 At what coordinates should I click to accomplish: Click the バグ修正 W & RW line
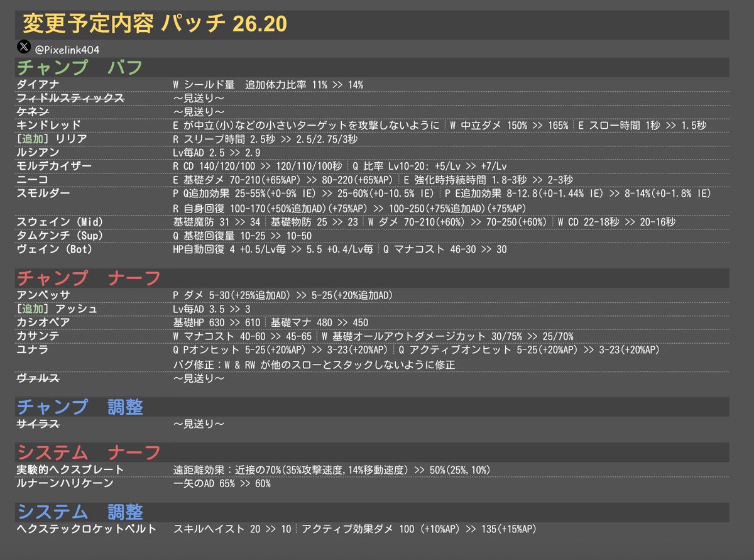(314, 365)
